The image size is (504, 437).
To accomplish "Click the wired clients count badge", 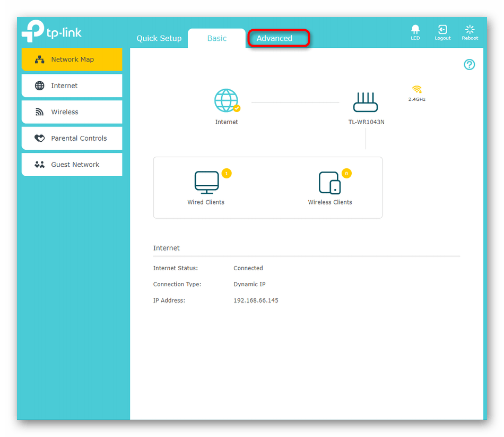I will pos(227,173).
